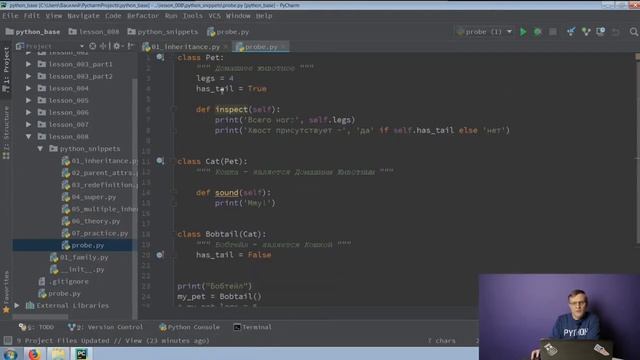
Task: Open the File menu
Action: [x=10, y=16]
